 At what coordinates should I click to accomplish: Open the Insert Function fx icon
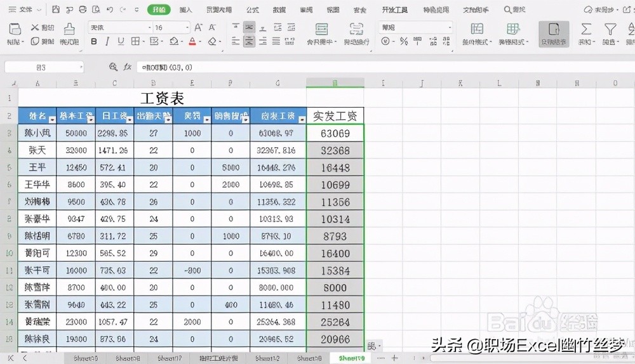point(128,67)
